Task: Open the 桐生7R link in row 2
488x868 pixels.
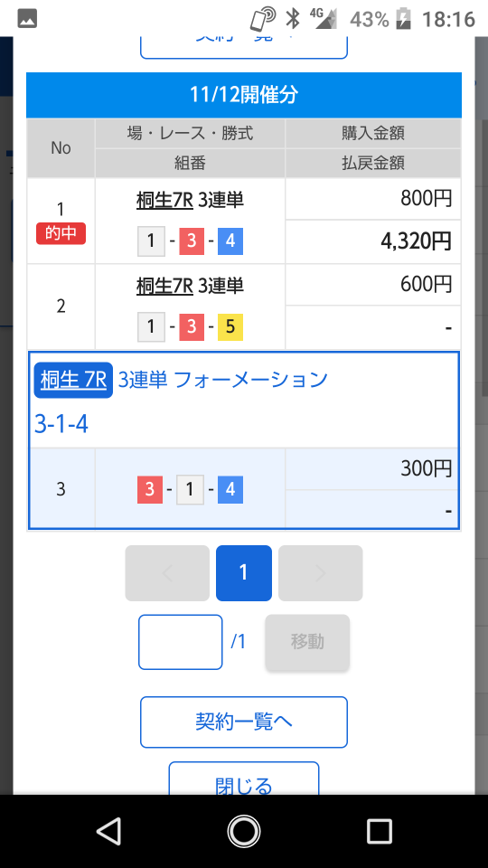Action: pyautogui.click(x=164, y=286)
